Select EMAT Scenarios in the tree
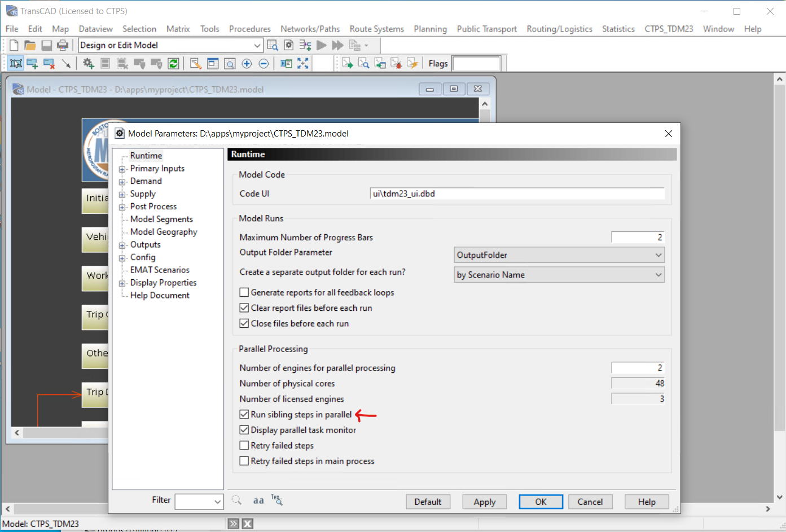Viewport: 786px width, 532px height. tap(160, 270)
